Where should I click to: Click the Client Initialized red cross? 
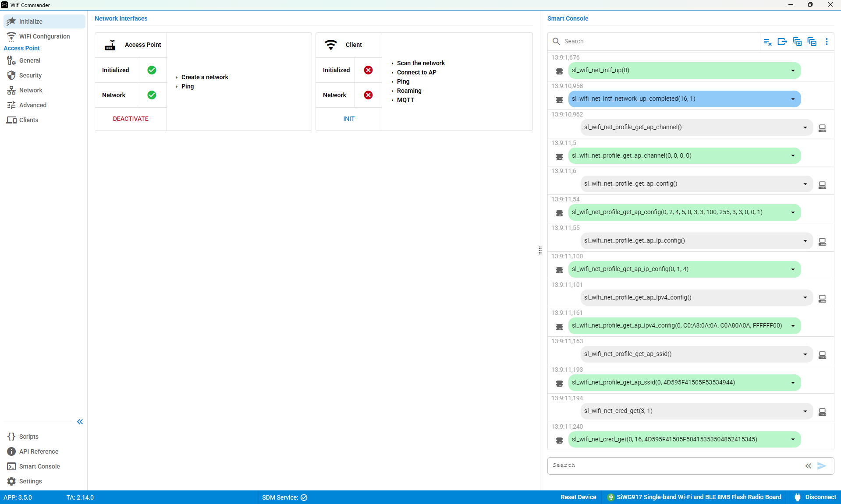coord(368,70)
